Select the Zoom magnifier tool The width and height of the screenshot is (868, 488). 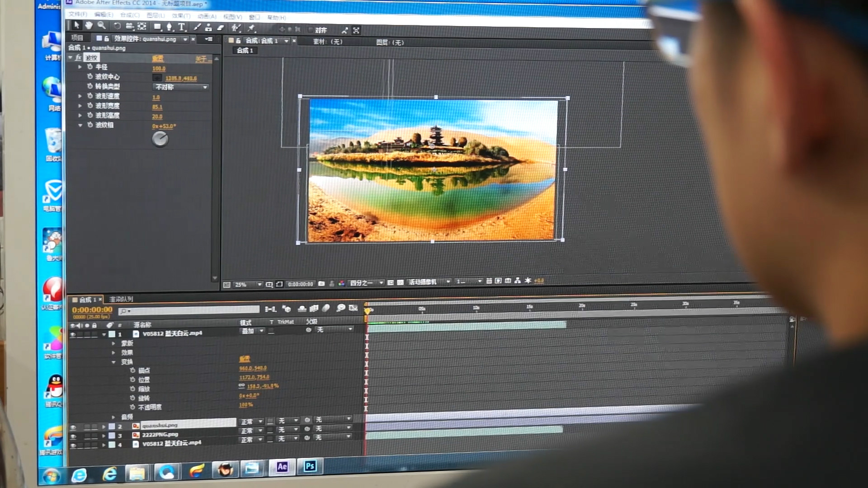[x=102, y=26]
